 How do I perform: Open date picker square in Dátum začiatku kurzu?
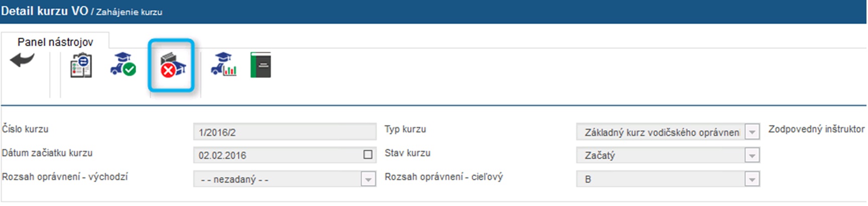click(x=368, y=155)
